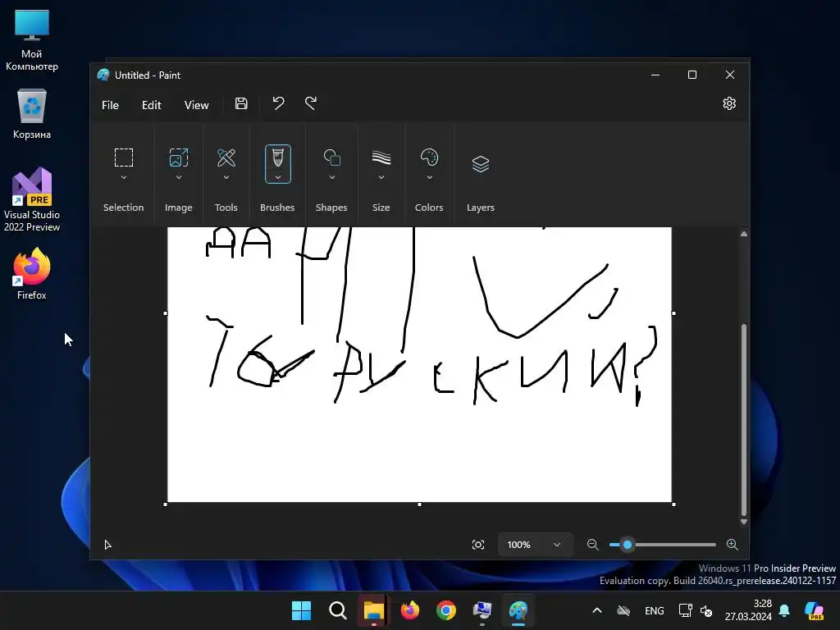Redo the last action
840x630 pixels.
[x=311, y=103]
